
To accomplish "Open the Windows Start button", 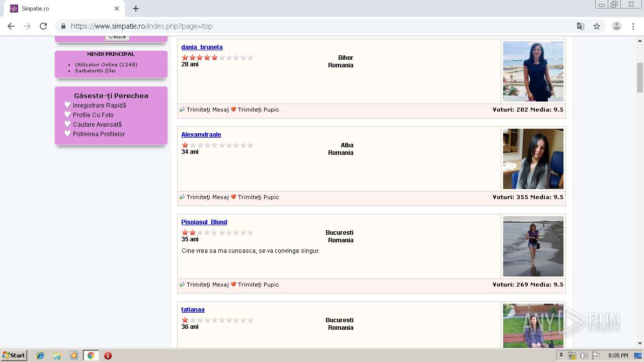I will (14, 355).
